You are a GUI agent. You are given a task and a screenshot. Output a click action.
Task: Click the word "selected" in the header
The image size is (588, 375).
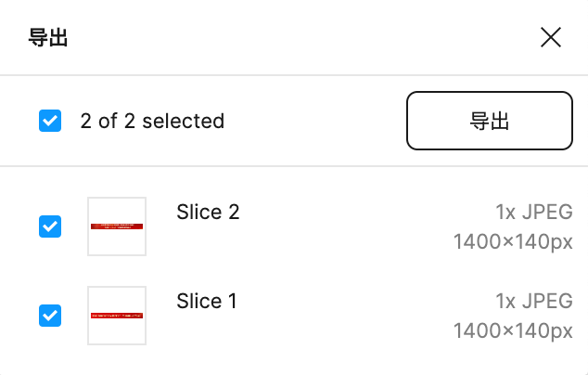pyautogui.click(x=183, y=121)
